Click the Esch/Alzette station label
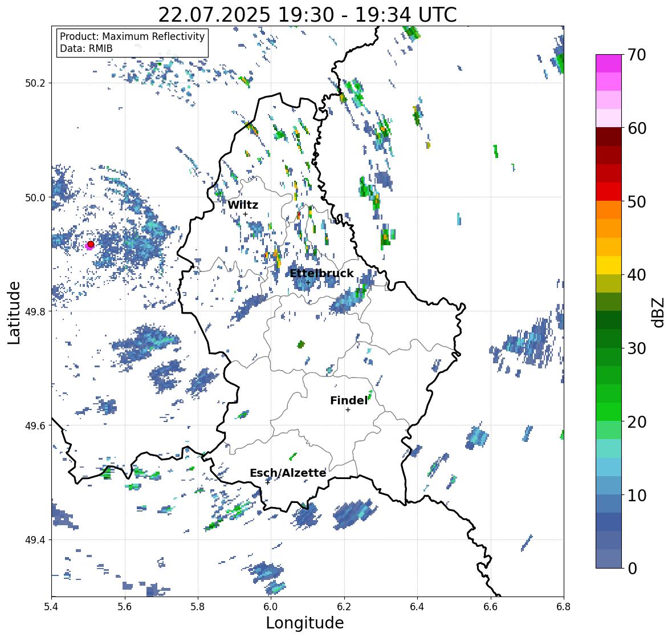The width and height of the screenshot is (672, 637). pos(288,473)
